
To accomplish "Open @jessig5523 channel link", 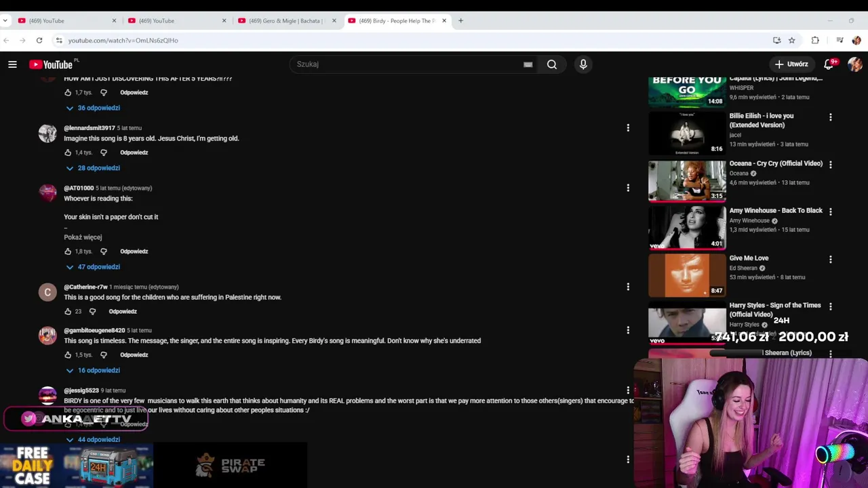I will 81,390.
